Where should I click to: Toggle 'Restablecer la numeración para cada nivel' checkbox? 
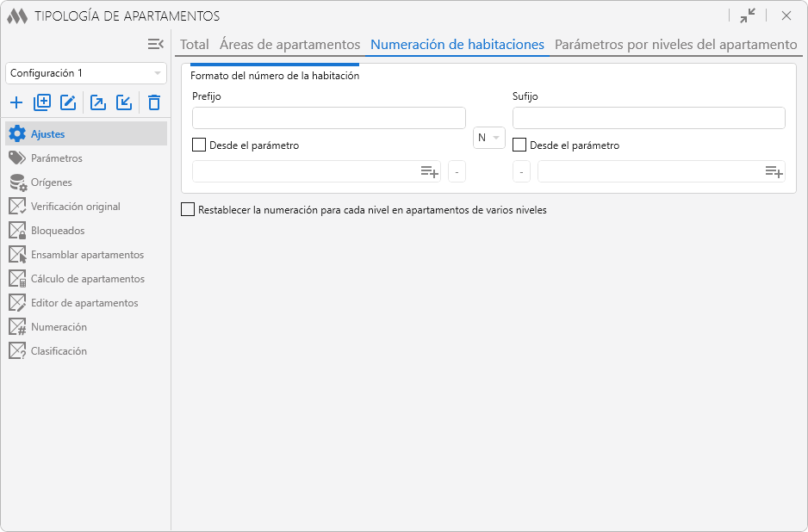tap(188, 209)
